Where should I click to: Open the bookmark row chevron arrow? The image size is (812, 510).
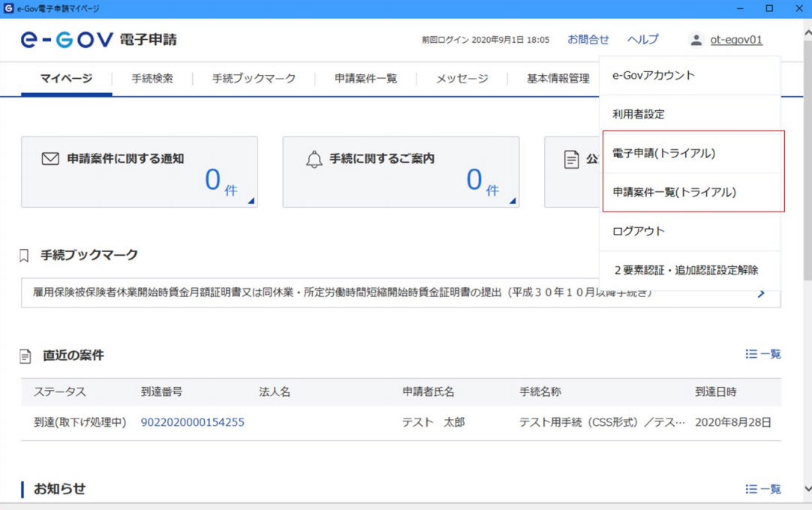(x=761, y=293)
